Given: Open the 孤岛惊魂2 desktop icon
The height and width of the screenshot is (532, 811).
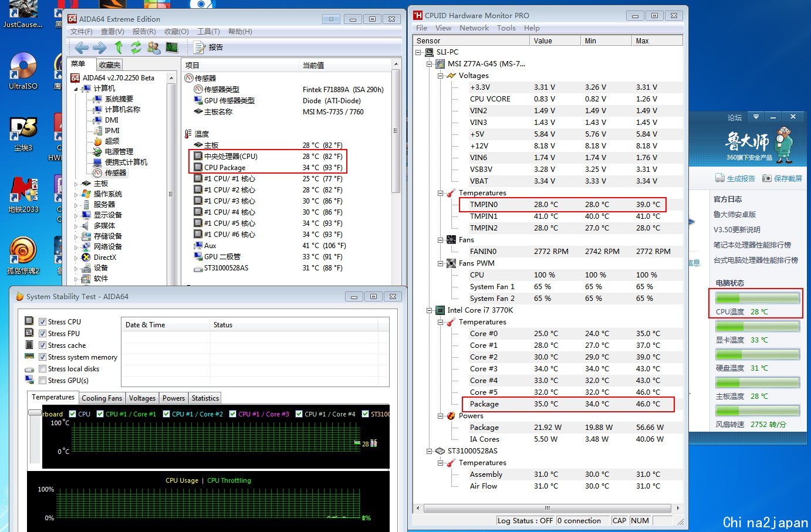Looking at the screenshot, I should (x=23, y=256).
